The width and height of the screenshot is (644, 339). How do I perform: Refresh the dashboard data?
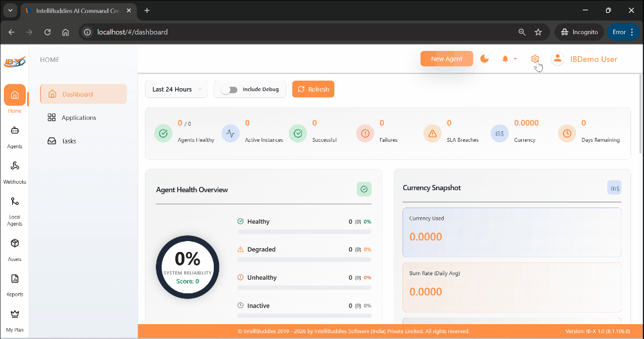click(x=313, y=90)
